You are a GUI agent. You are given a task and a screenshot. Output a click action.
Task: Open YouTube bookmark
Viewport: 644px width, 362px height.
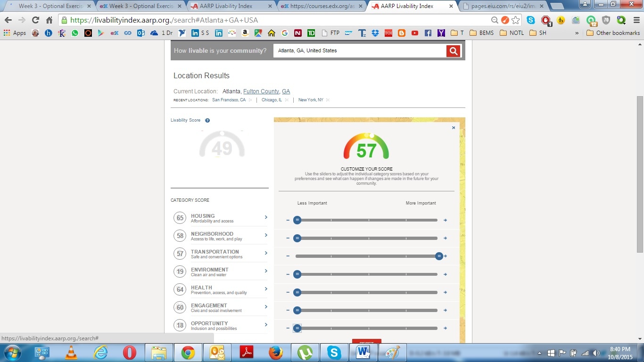tap(415, 33)
